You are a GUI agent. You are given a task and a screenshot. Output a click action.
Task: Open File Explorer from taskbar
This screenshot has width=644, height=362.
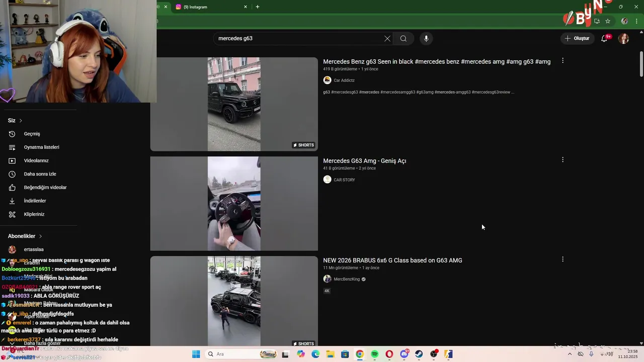pos(330,354)
